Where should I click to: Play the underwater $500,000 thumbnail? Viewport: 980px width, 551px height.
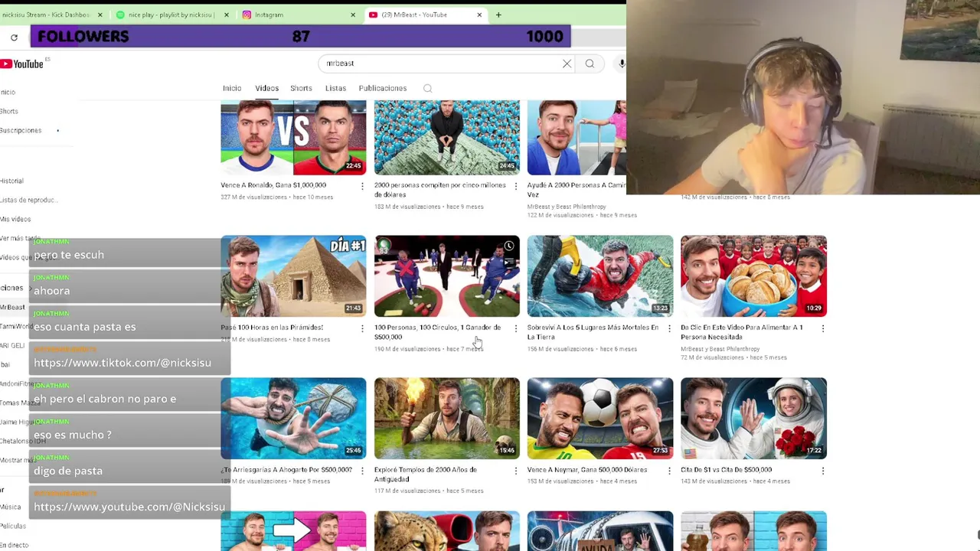coord(293,419)
